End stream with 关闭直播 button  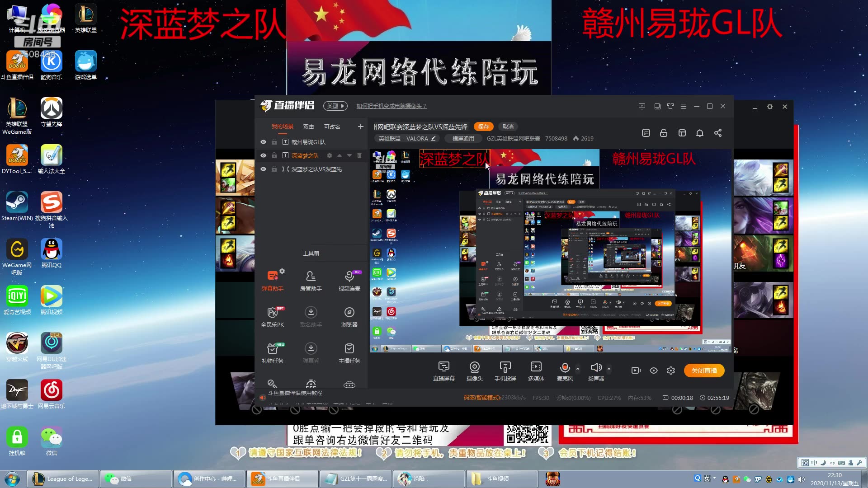coord(704,371)
